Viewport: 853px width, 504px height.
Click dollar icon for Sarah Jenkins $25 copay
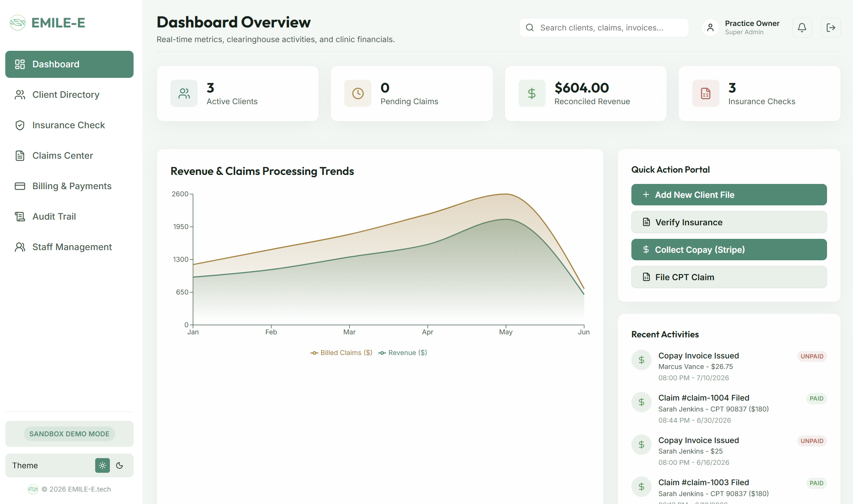[x=642, y=445]
